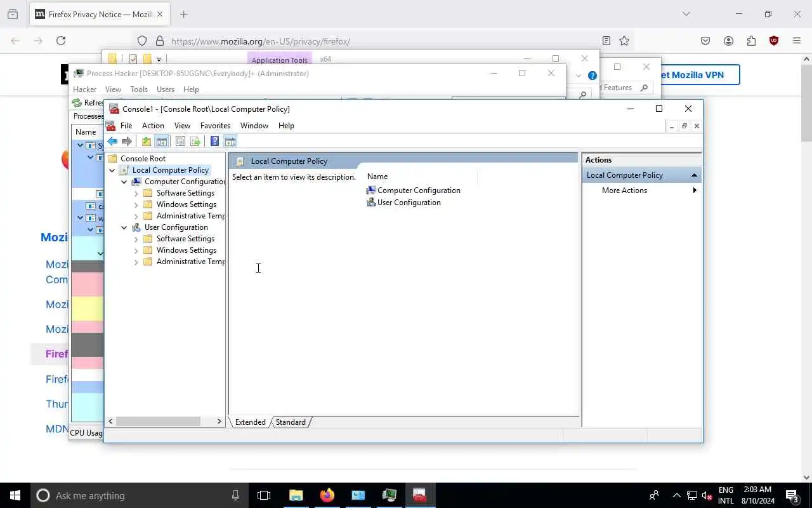Open the notification center icon
812x508 pixels.
[x=792, y=495]
